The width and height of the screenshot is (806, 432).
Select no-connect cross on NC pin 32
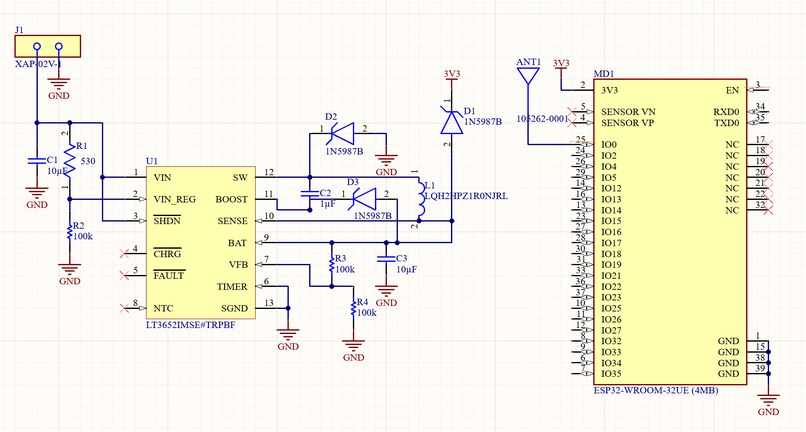[x=768, y=210]
